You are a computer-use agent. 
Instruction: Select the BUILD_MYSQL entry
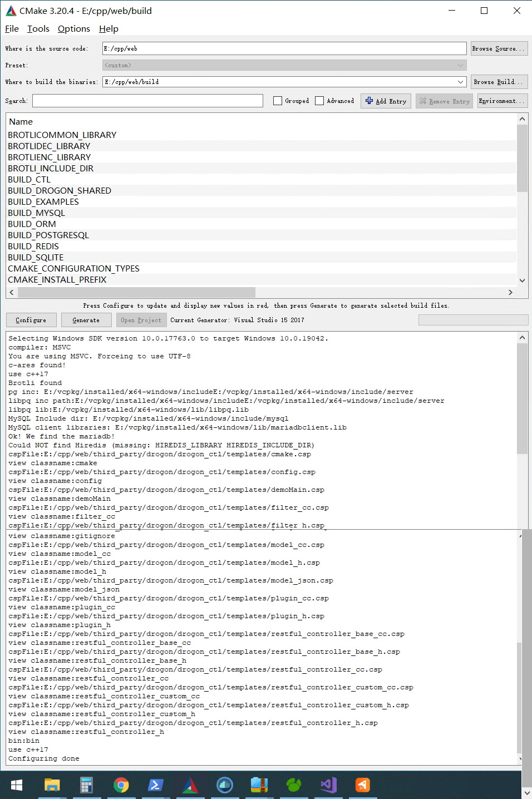tap(37, 213)
